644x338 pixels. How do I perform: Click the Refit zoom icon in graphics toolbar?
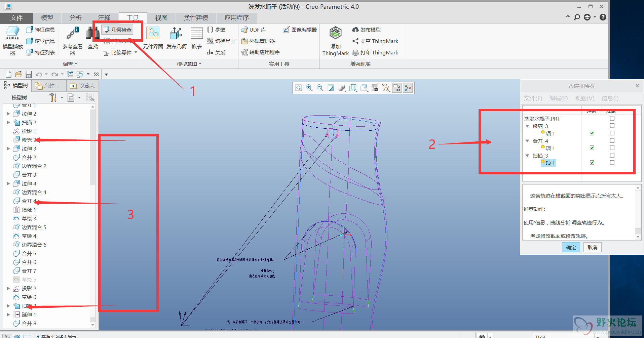[299, 88]
